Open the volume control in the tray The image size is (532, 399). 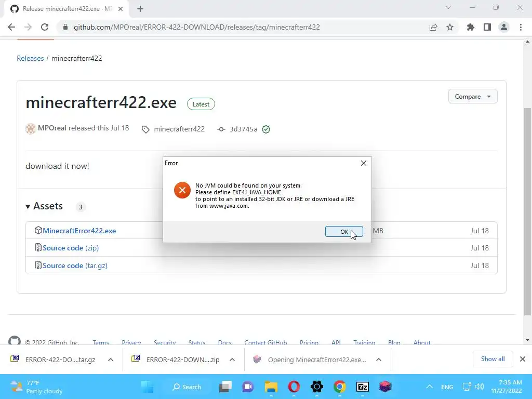click(480, 387)
